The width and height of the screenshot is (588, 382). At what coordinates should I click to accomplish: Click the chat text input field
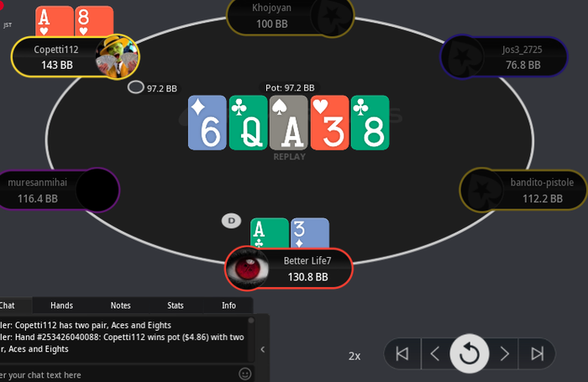click(x=118, y=374)
